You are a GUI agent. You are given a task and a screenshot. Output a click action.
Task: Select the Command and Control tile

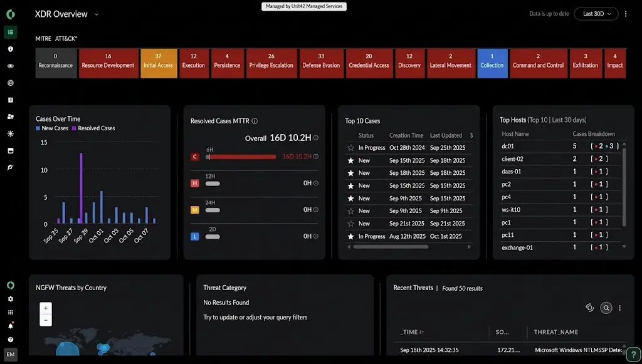(539, 63)
